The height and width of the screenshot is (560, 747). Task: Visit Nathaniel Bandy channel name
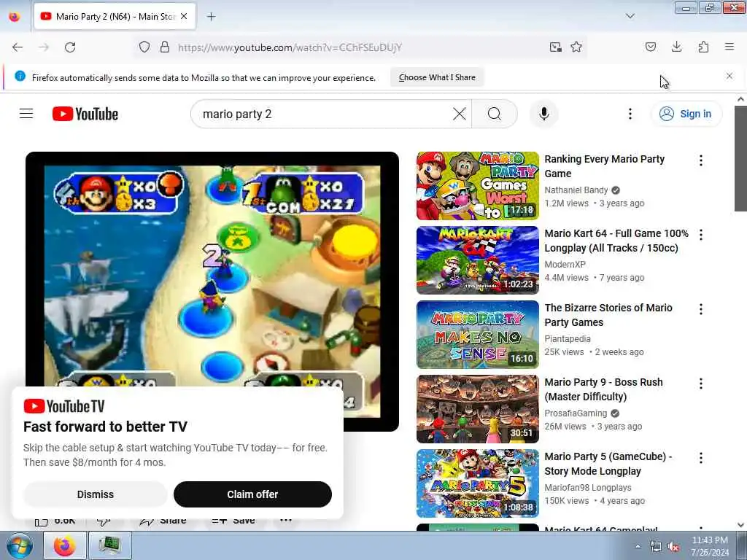[576, 190]
